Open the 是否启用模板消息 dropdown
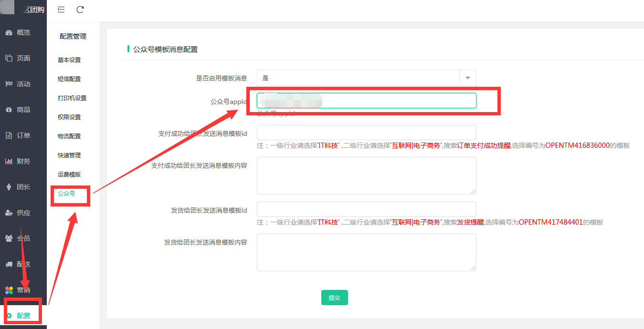This screenshot has width=644, height=329. pos(366,78)
